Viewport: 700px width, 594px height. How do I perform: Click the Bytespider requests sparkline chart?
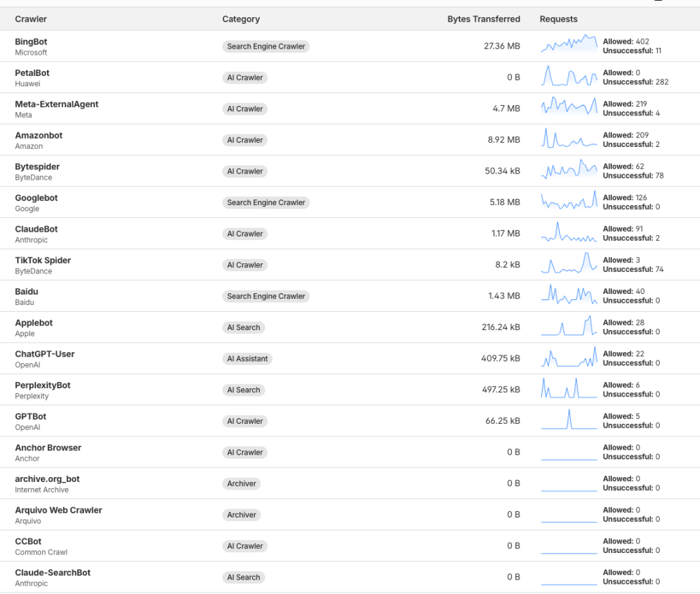[569, 169]
